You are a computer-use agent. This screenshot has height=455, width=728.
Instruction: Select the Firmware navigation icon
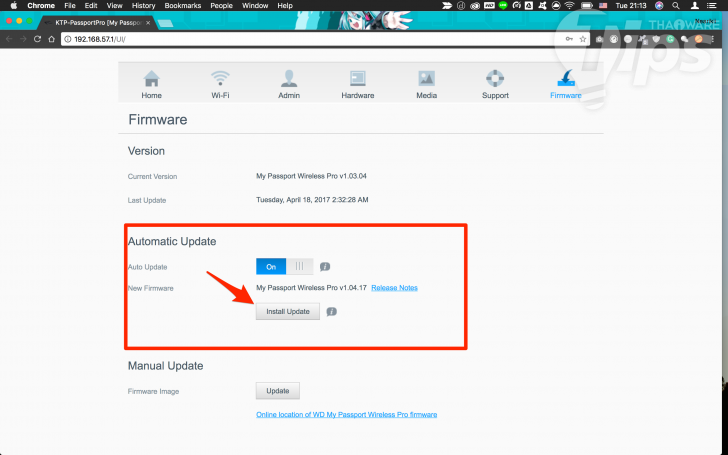point(566,78)
